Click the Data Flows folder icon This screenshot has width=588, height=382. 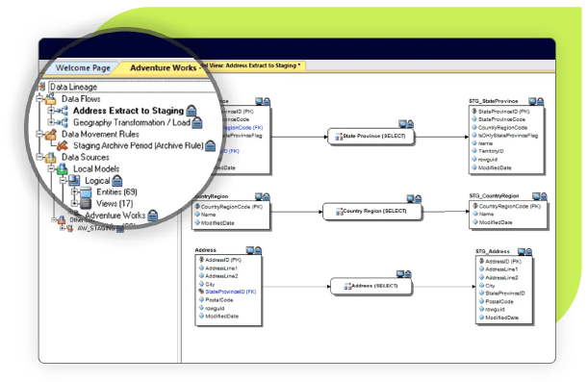pyautogui.click(x=51, y=98)
